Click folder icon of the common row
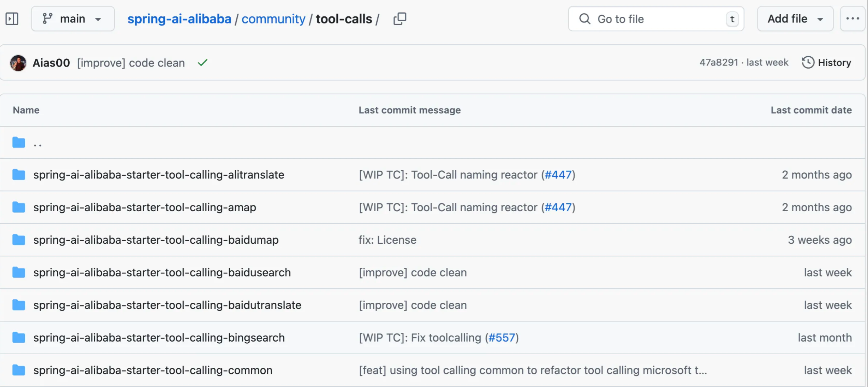The image size is (868, 387). pyautogui.click(x=19, y=370)
